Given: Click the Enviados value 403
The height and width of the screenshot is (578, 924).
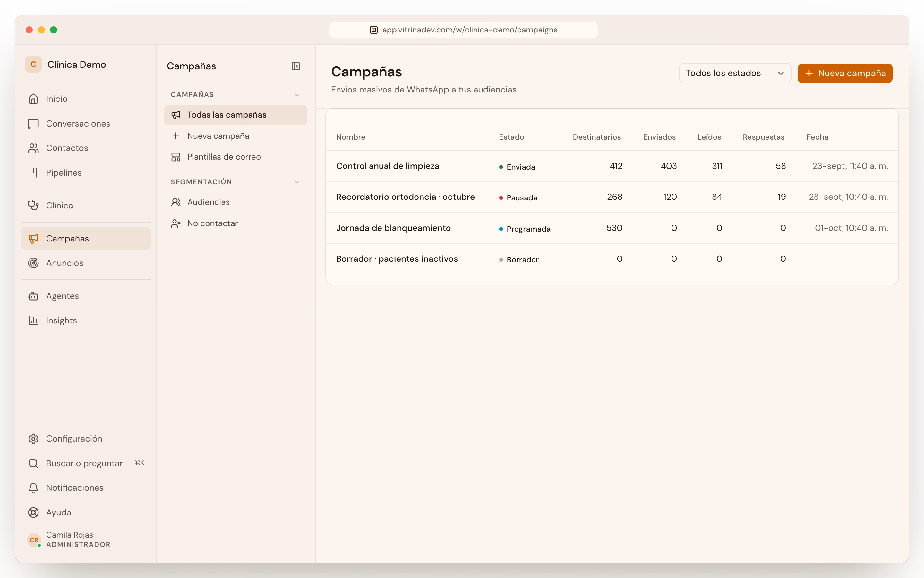Looking at the screenshot, I should pos(669,166).
